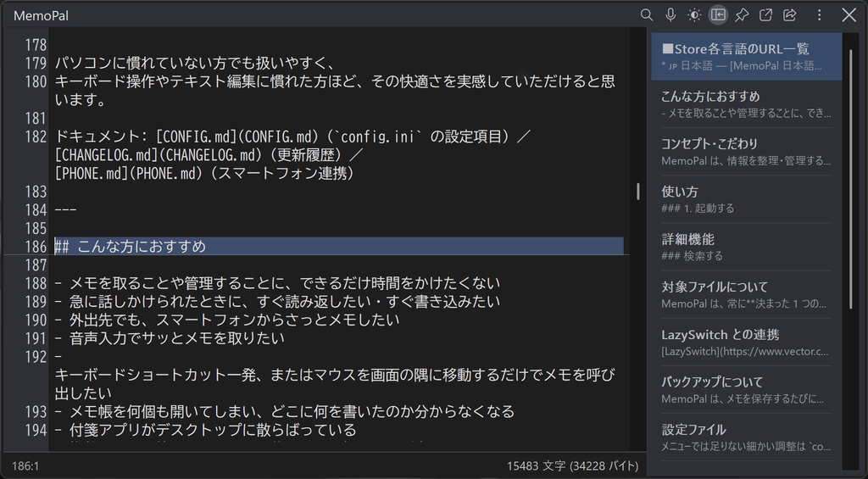Click the line 急に話しかけられたときに

277,302
